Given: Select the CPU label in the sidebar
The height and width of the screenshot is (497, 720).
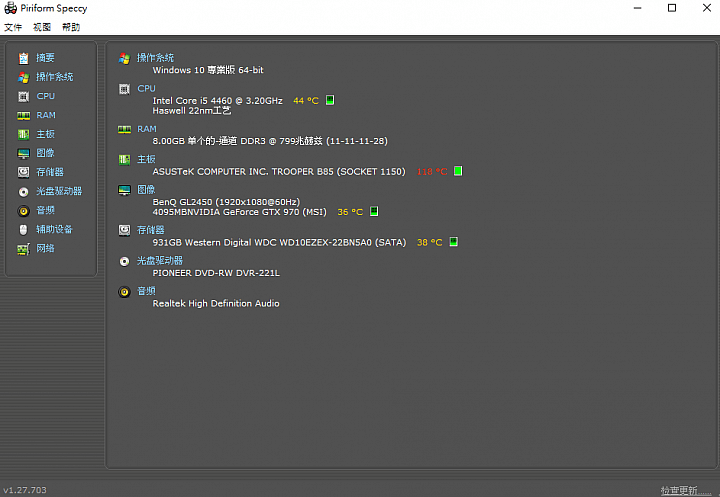Looking at the screenshot, I should [x=46, y=96].
